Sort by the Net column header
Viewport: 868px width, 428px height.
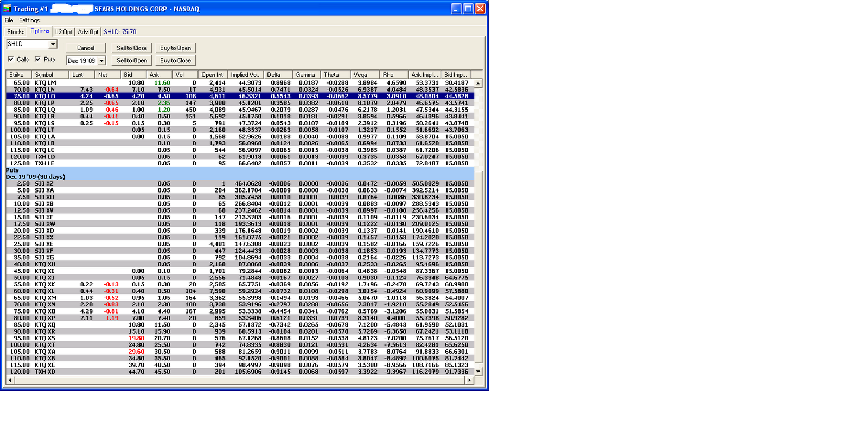click(x=108, y=75)
